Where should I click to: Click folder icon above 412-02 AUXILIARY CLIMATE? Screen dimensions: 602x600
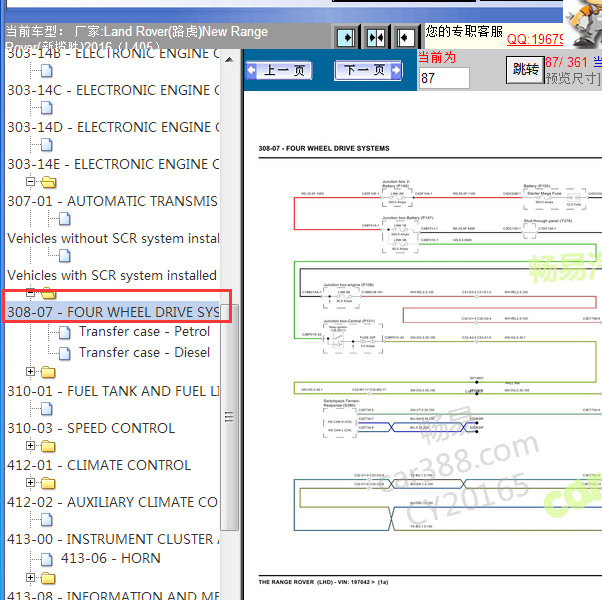[48, 483]
